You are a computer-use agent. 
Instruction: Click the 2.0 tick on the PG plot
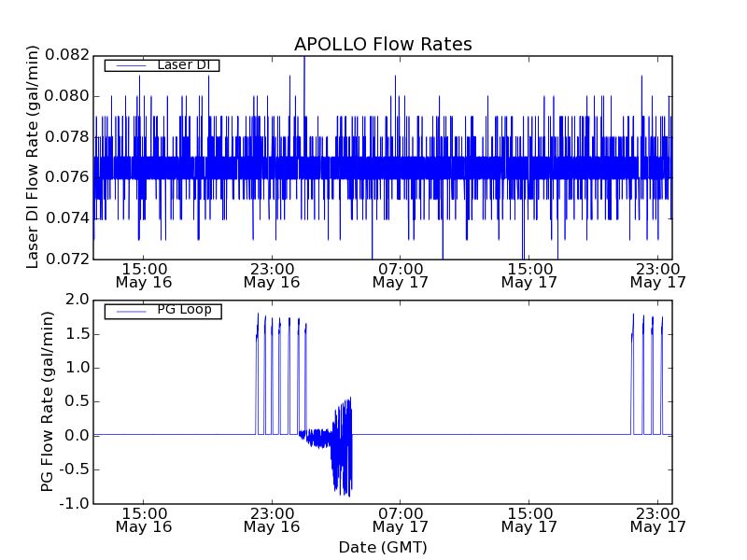[x=78, y=300]
